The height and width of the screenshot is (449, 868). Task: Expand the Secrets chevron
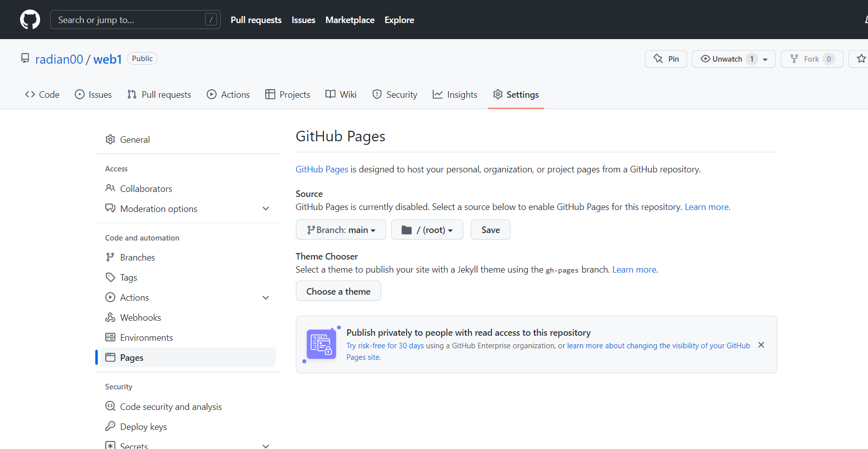(x=266, y=445)
